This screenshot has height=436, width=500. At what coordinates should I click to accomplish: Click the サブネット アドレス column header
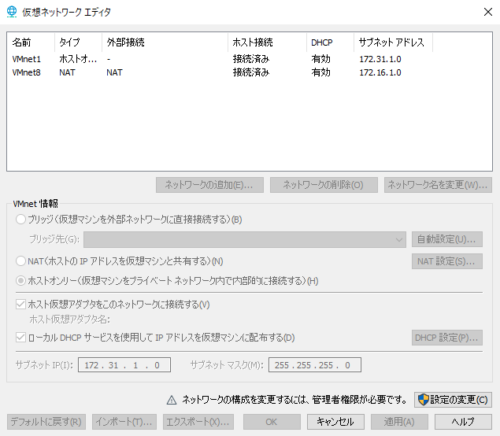tap(393, 42)
